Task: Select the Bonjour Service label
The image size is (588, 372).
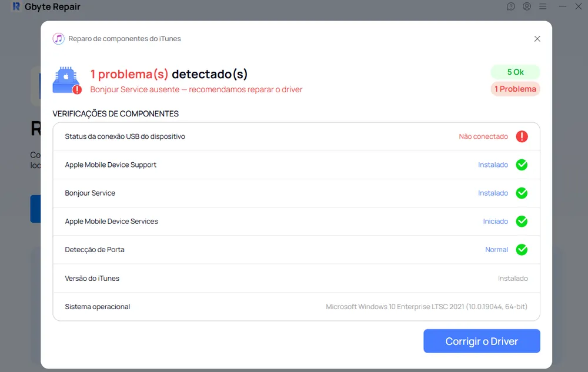Action: coord(90,193)
